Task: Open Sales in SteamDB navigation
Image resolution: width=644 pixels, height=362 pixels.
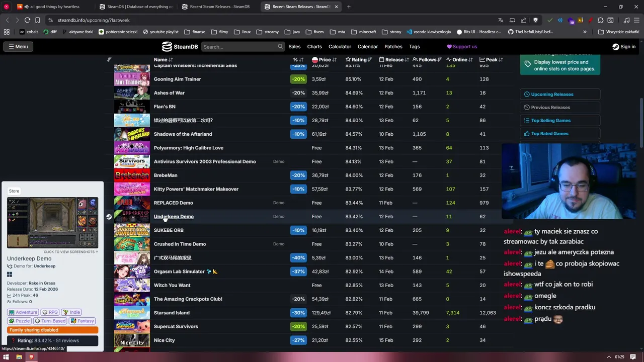Action: point(294,47)
